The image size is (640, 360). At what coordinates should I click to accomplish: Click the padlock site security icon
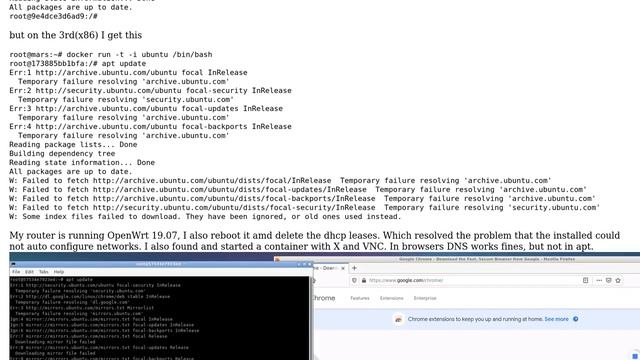click(364, 280)
